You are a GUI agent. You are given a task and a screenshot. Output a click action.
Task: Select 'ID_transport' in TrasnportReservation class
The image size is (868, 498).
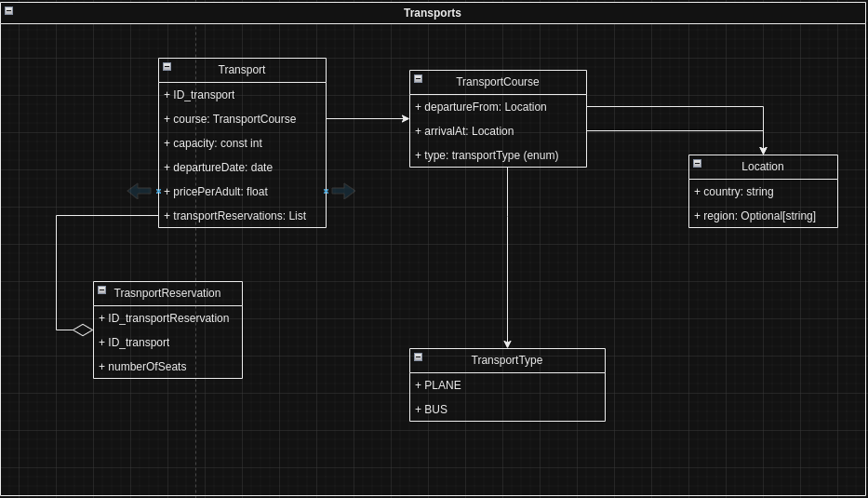pos(167,343)
